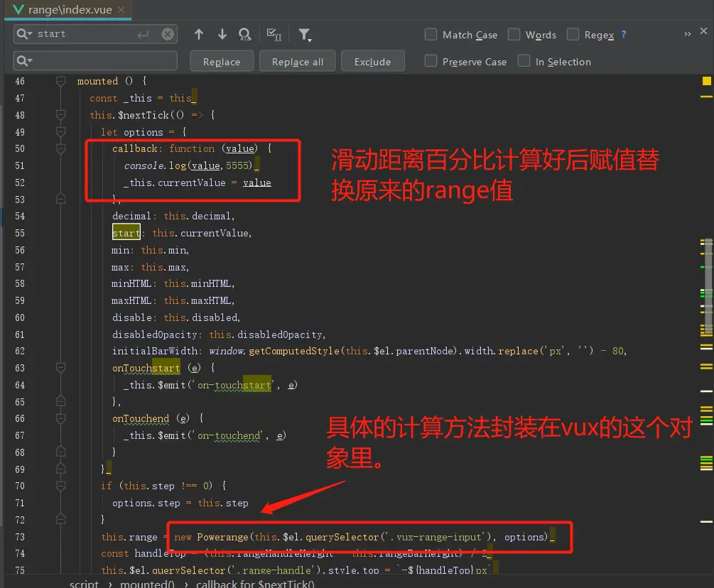
Task: Click the Vue file icon on the tab
Action: click(x=18, y=9)
